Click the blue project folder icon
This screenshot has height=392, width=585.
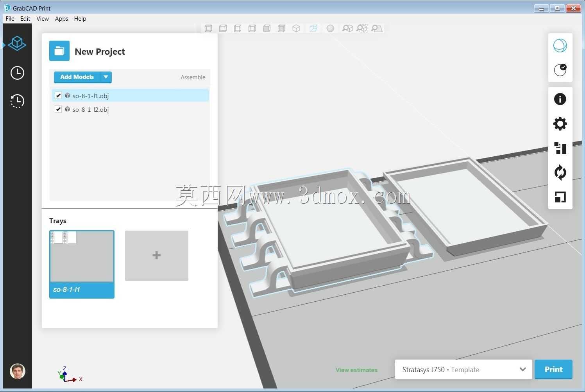pyautogui.click(x=59, y=51)
